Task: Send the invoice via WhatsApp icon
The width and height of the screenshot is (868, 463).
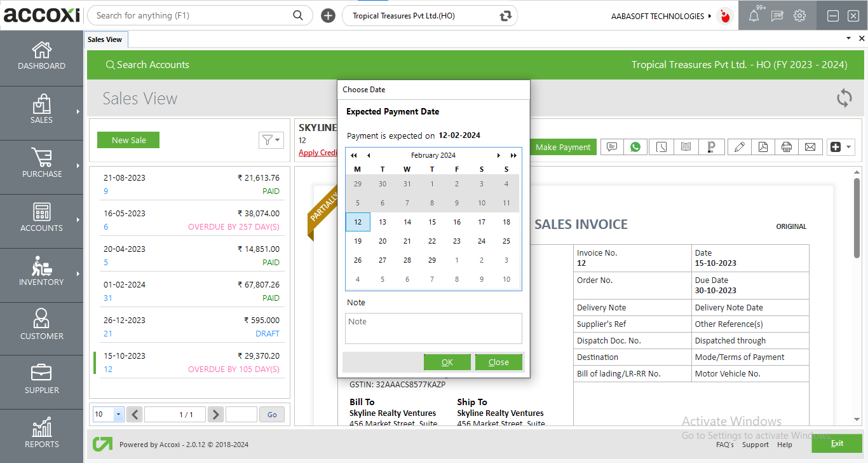Action: tap(635, 147)
